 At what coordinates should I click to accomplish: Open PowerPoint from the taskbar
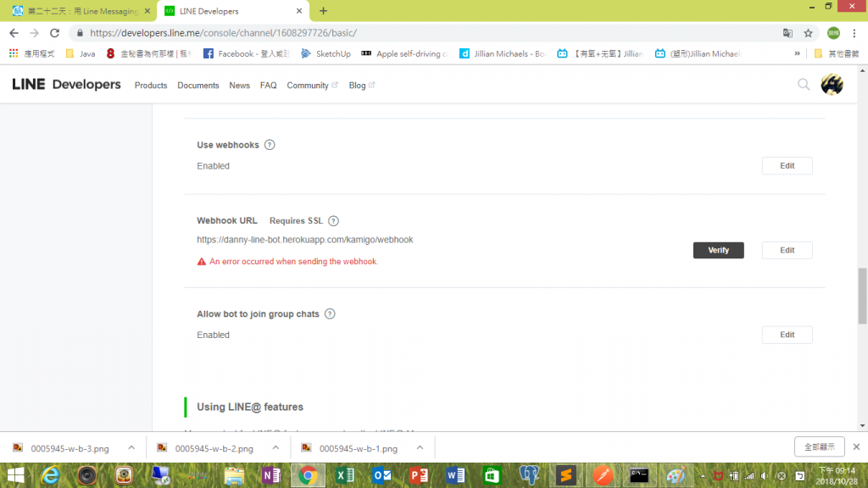click(x=419, y=475)
